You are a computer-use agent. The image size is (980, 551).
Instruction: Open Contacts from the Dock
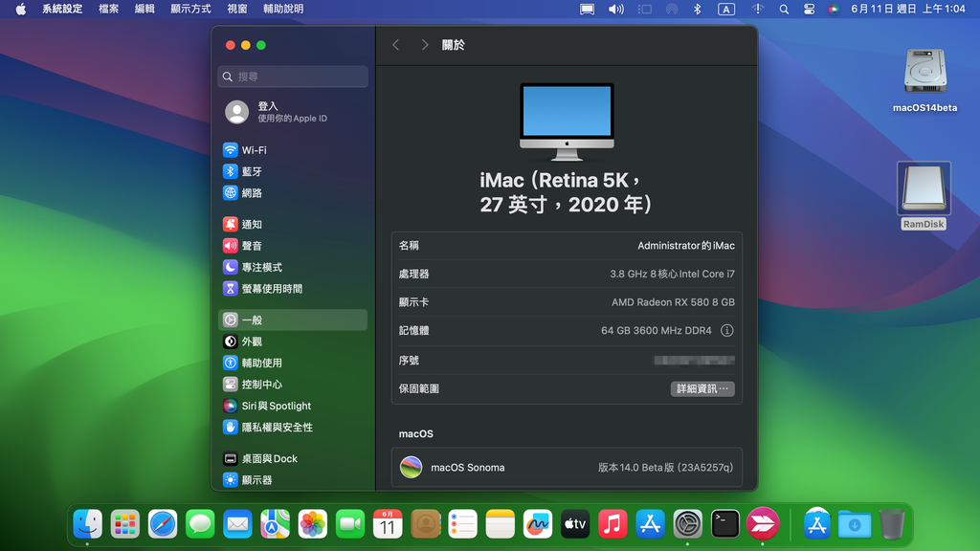(425, 524)
